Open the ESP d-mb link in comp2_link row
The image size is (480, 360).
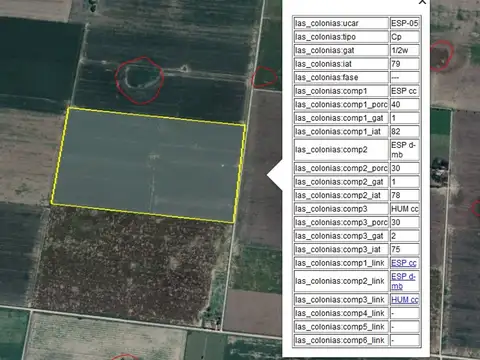(403, 281)
